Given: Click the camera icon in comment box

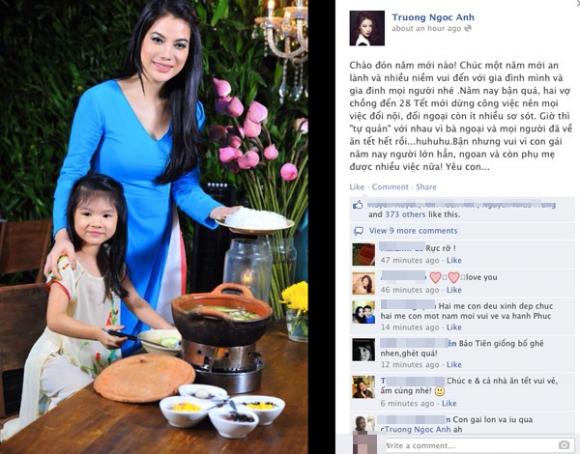Looking at the screenshot, I should 564,444.
